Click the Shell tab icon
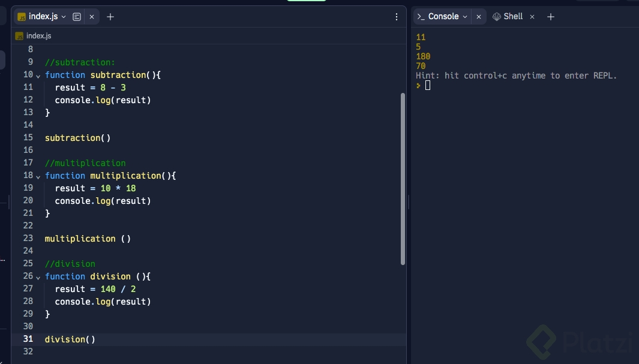639x364 pixels. 497,17
